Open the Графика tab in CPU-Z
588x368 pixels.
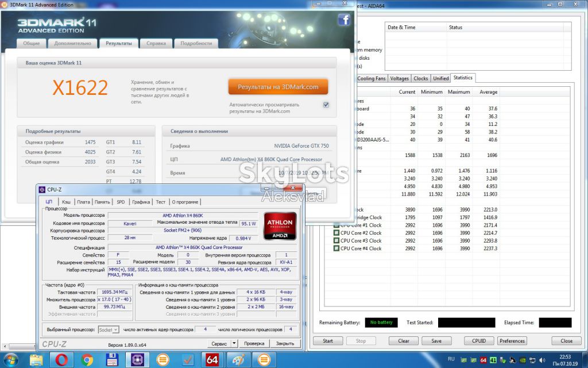[x=141, y=202]
